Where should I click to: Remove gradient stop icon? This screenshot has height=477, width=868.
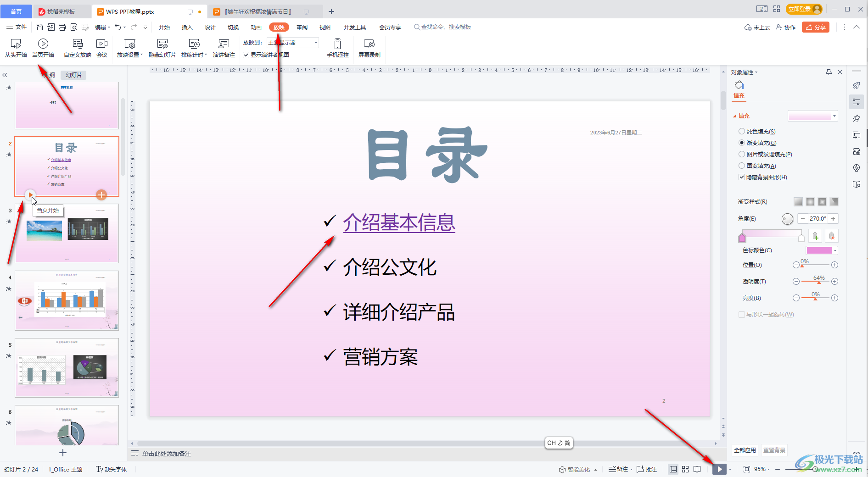click(x=832, y=236)
